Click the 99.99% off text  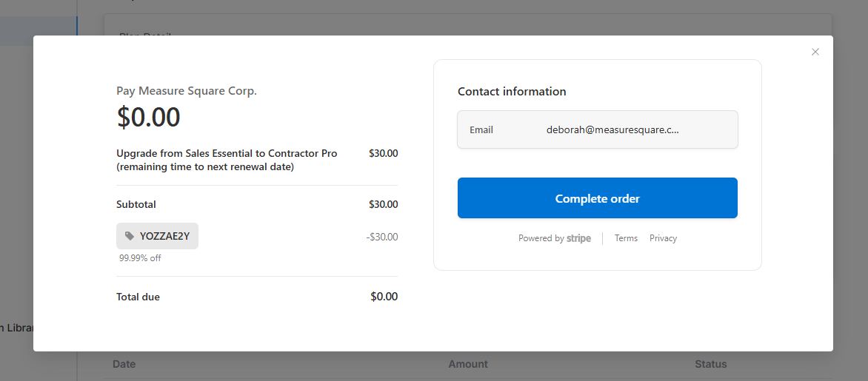(x=140, y=257)
